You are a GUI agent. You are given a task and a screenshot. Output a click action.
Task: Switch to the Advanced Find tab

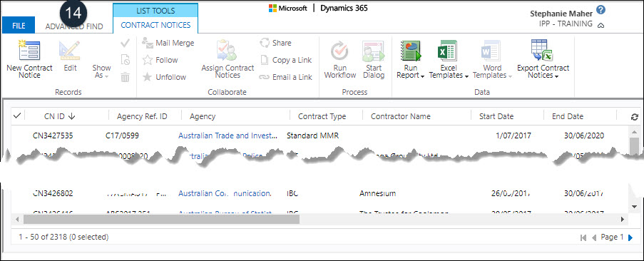[x=74, y=26]
